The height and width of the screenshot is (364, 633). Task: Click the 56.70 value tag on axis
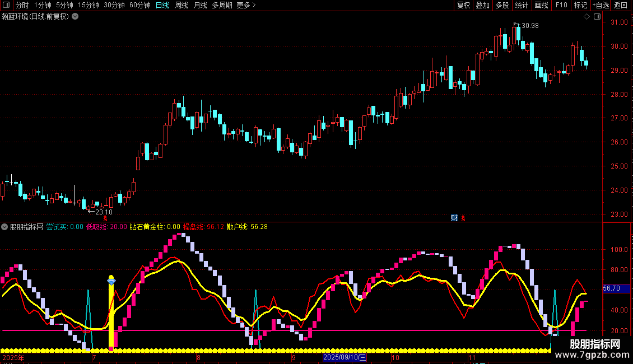tap(616, 288)
